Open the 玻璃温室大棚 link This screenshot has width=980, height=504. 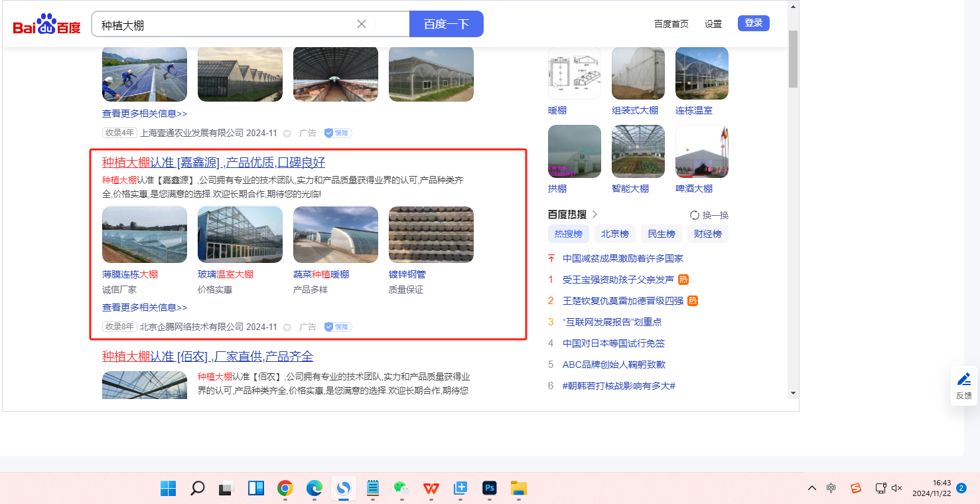[x=226, y=274]
